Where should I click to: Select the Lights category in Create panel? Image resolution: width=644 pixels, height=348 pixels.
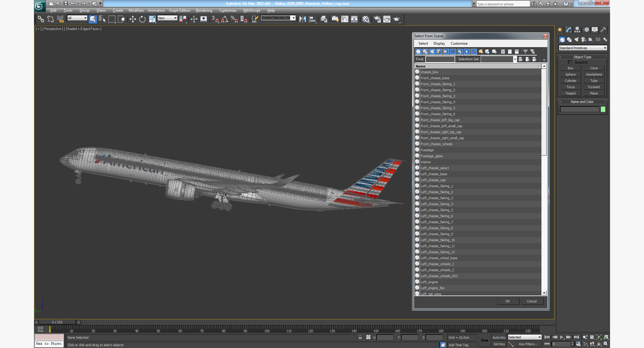point(577,40)
